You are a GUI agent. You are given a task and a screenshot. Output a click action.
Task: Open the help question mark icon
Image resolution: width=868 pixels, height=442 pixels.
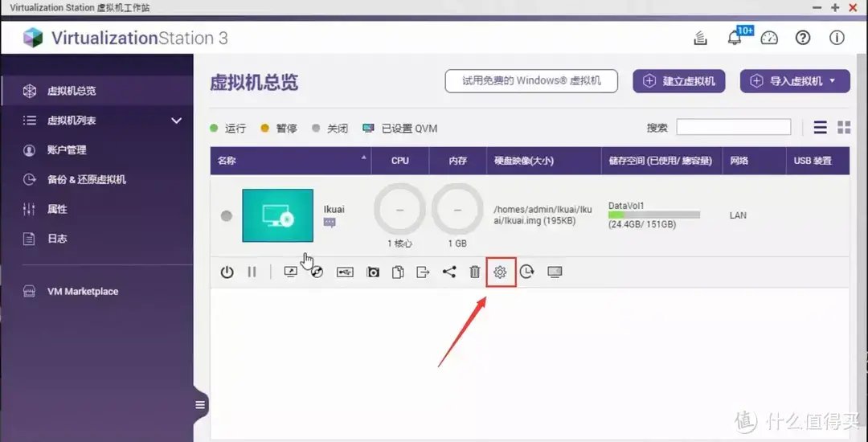point(803,38)
